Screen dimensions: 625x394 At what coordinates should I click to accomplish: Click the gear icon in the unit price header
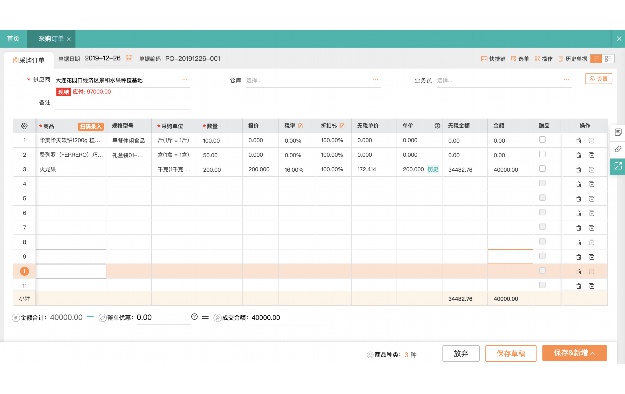[437, 126]
